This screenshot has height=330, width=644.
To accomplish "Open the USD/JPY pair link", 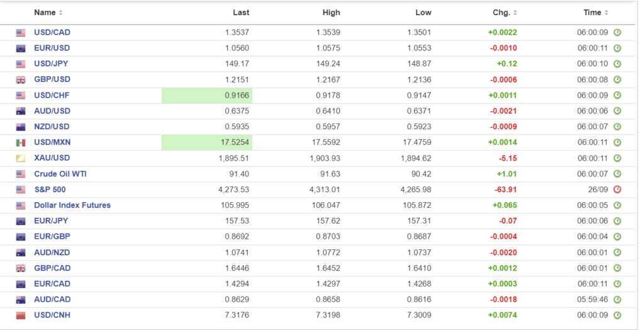I will tap(52, 64).
